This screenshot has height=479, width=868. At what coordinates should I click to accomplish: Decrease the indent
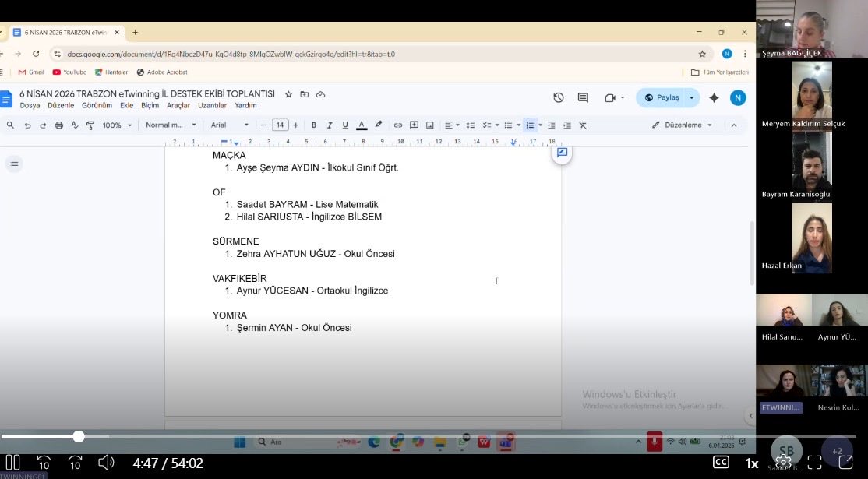click(x=551, y=125)
